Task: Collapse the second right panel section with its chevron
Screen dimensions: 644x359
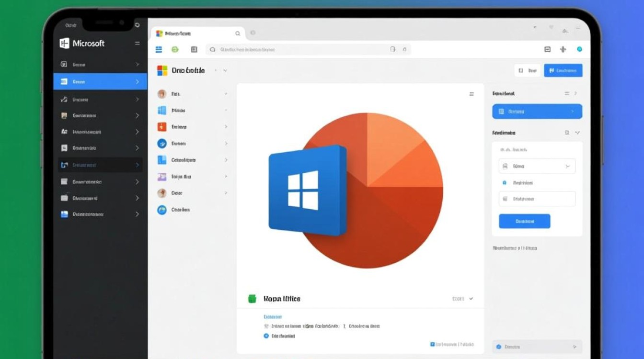Action: click(x=577, y=133)
